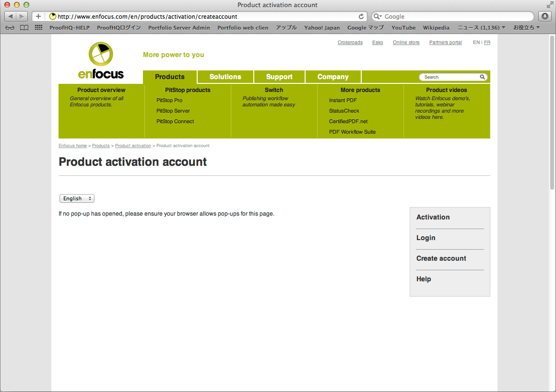Open the Top Sites grid icon
Image resolution: width=556 pixels, height=392 pixels.
point(39,28)
